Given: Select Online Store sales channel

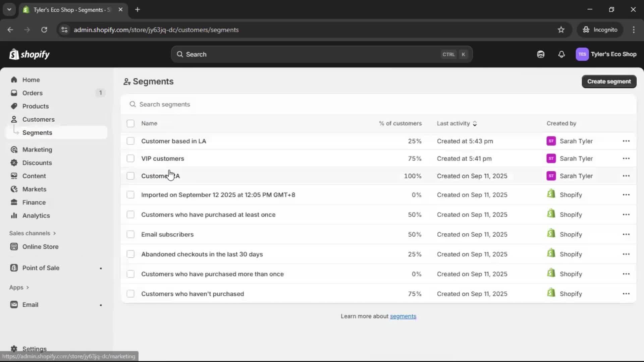Looking at the screenshot, I should coord(40,246).
